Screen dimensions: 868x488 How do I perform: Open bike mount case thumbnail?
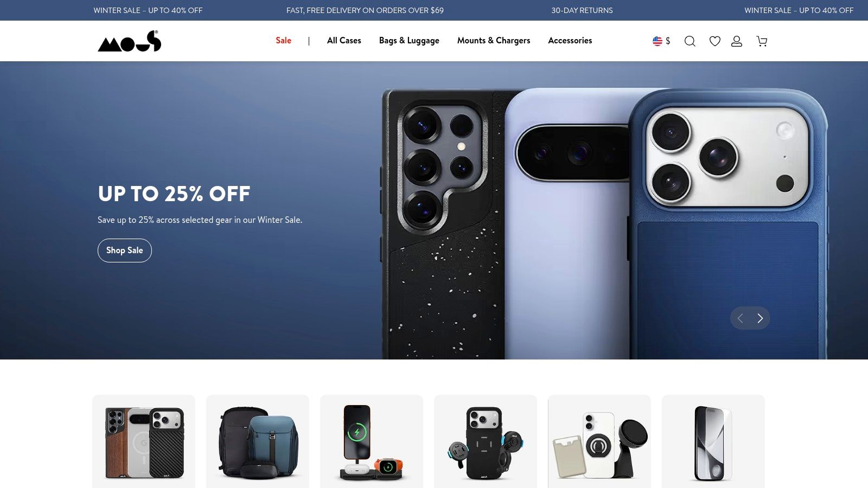[x=486, y=441]
